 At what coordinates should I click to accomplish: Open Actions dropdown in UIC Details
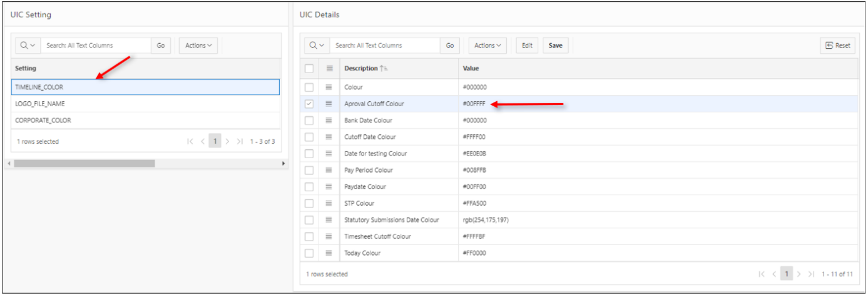pyautogui.click(x=486, y=46)
